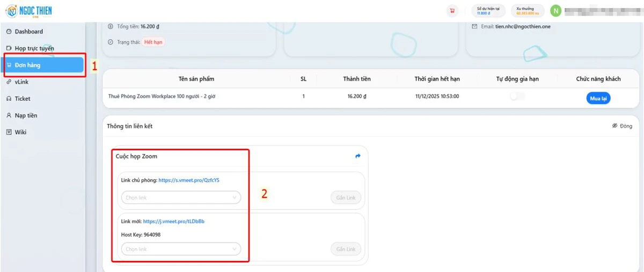644x272 pixels.
Task: Select Đơn hàng in the sidebar
Action: tap(28, 65)
